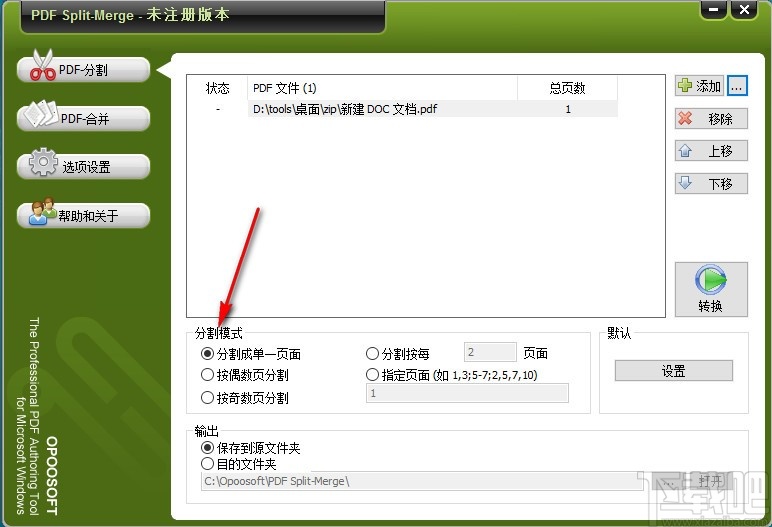The width and height of the screenshot is (772, 527).
Task: Click the 总页数 column header
Action: [x=567, y=88]
